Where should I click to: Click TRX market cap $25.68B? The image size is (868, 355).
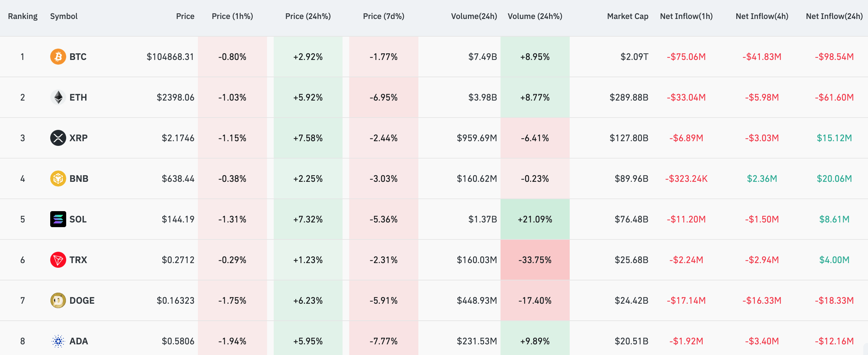tap(632, 260)
